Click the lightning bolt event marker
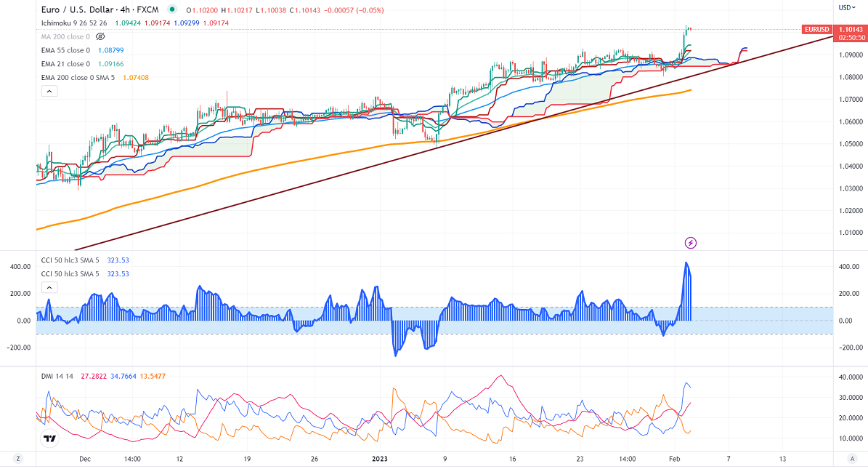868x469 pixels. coord(691,242)
